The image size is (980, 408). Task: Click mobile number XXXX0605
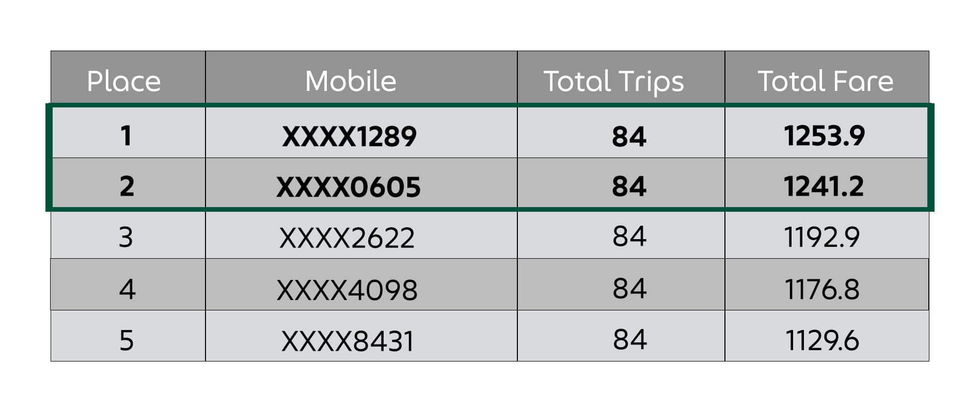[349, 187]
